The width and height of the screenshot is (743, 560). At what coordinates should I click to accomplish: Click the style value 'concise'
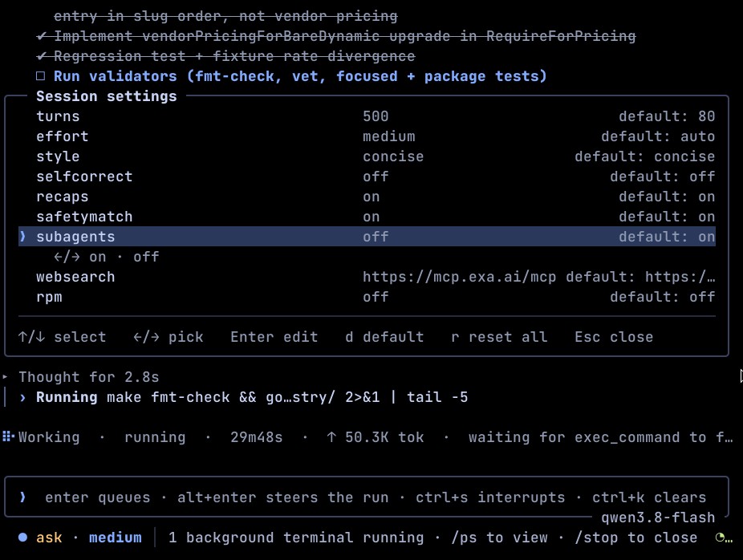393,156
